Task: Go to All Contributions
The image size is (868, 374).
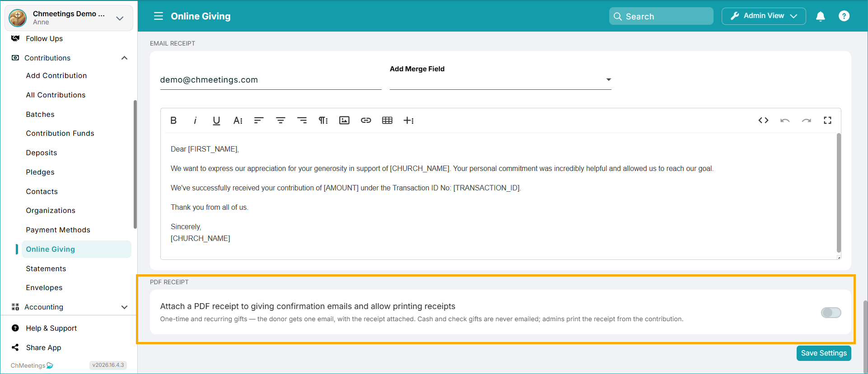Action: [x=56, y=95]
